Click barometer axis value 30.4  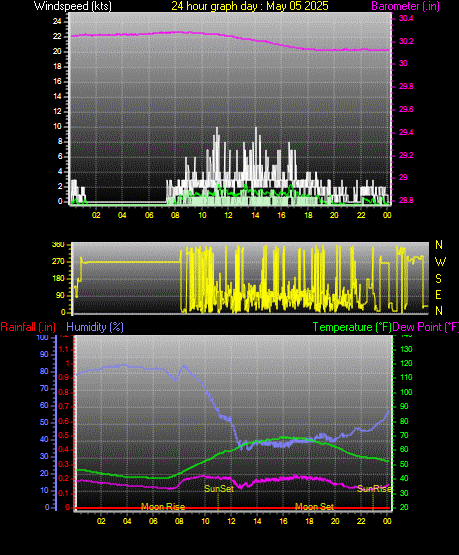tap(406, 18)
